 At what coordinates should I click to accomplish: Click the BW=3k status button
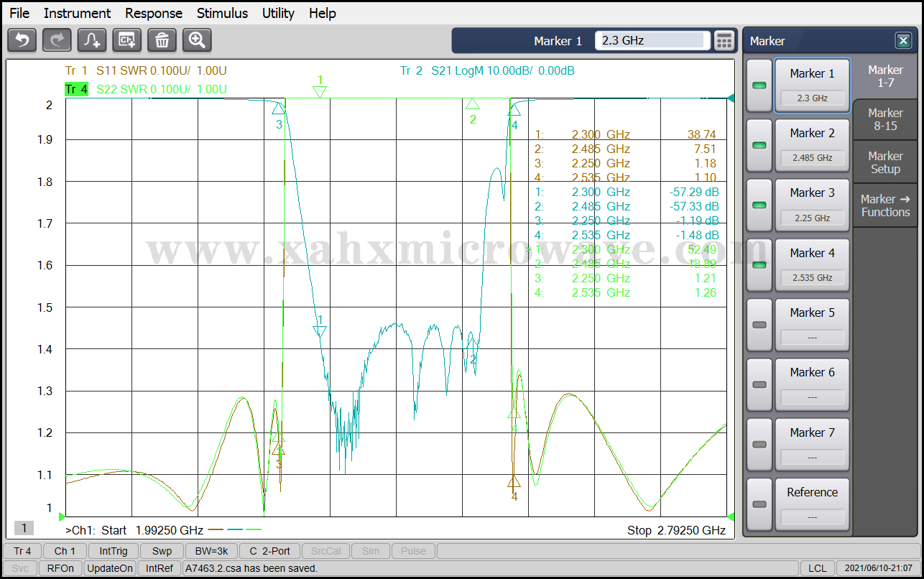pyautogui.click(x=211, y=551)
